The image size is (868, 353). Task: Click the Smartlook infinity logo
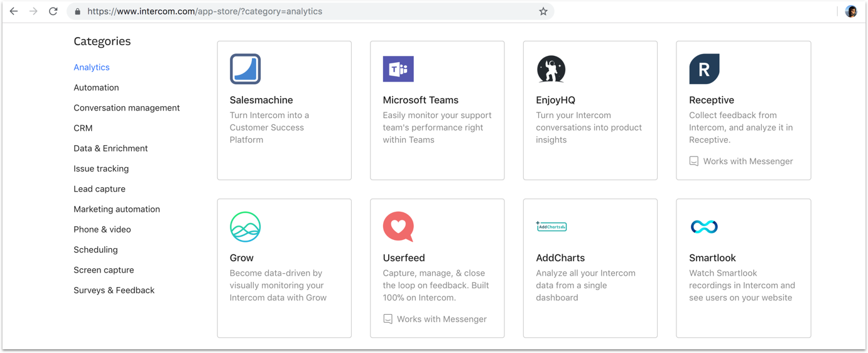(704, 227)
